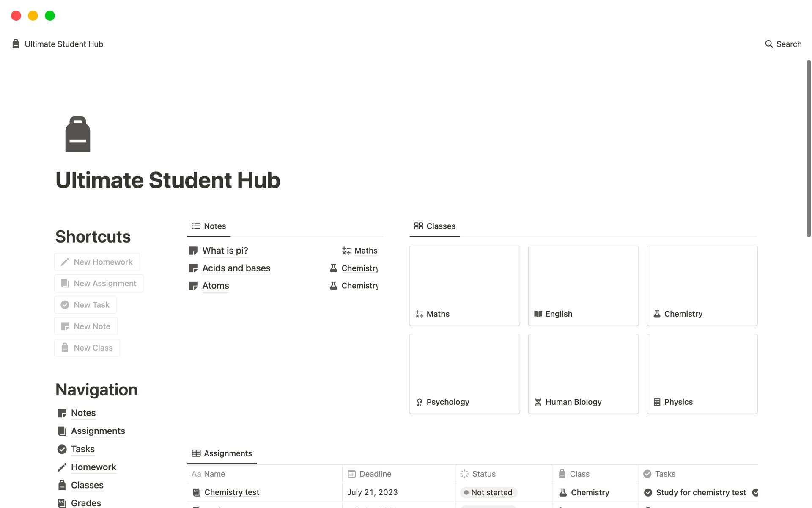Click the gallery icon next to the Classes heading
This screenshot has height=508, width=812.
pyautogui.click(x=419, y=226)
